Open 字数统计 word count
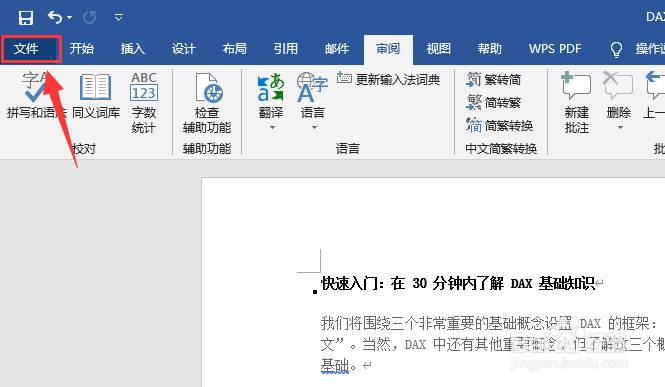This screenshot has width=665, height=387. coord(144,103)
